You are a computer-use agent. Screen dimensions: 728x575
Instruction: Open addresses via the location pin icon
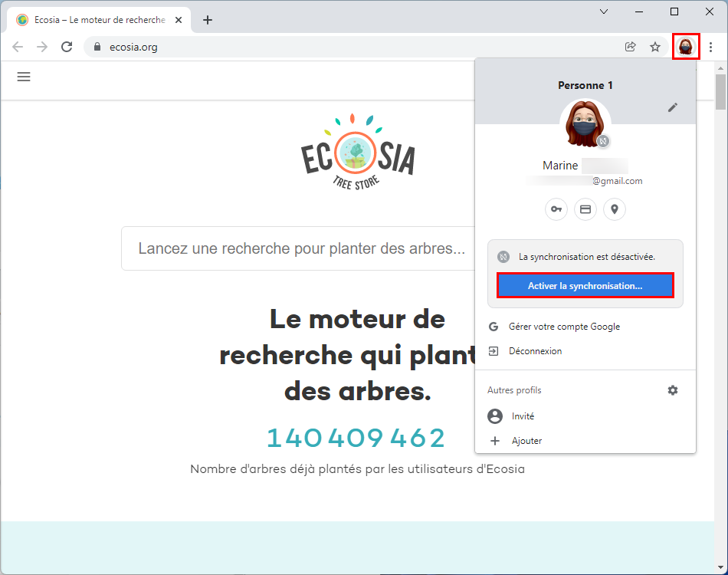615,209
